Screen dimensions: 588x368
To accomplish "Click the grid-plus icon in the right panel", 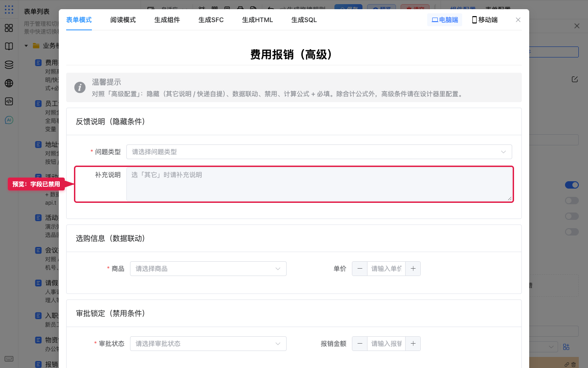I will click(x=566, y=346).
